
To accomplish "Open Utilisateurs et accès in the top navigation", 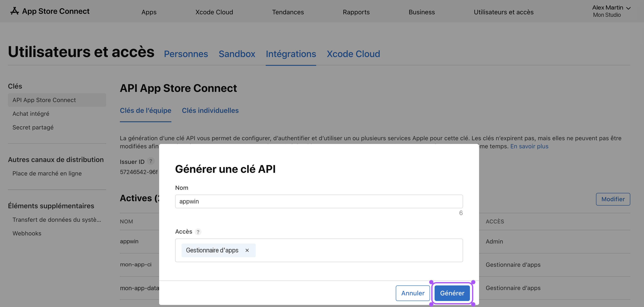I will pyautogui.click(x=504, y=12).
